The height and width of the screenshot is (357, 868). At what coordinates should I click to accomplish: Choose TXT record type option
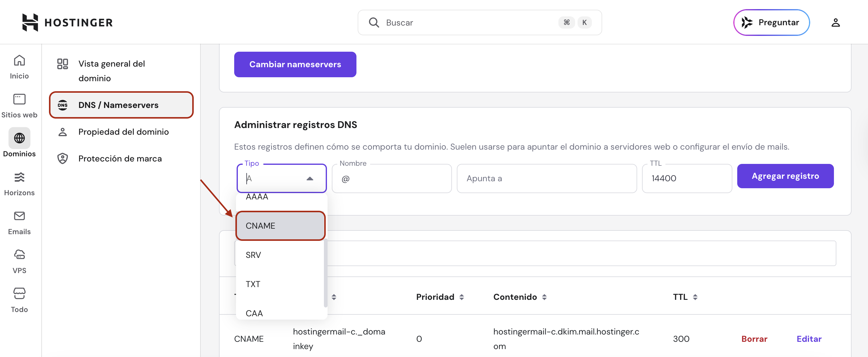[x=253, y=284]
